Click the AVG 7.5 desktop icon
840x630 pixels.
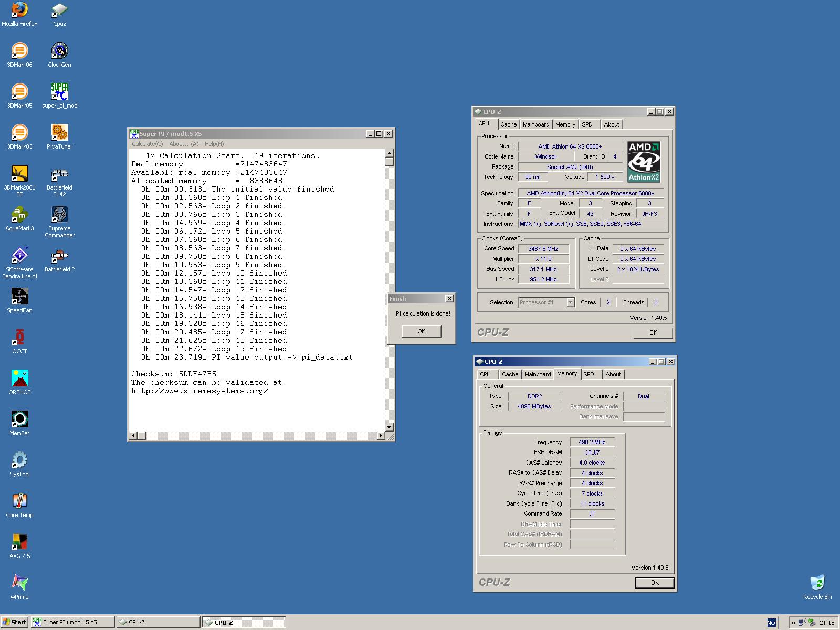19,547
